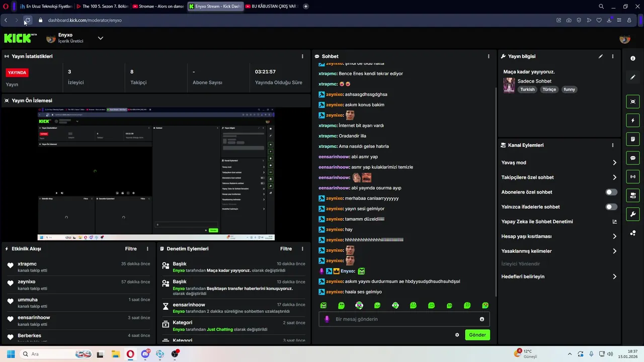The image size is (644, 362).
Task: Open the weather widget on taskbar
Action: 526,354
